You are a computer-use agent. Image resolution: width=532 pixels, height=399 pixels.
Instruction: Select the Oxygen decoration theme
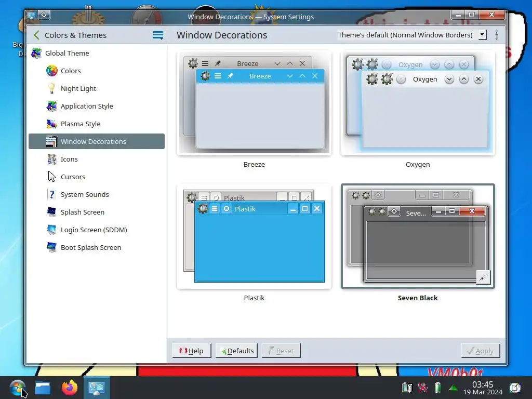coord(418,103)
